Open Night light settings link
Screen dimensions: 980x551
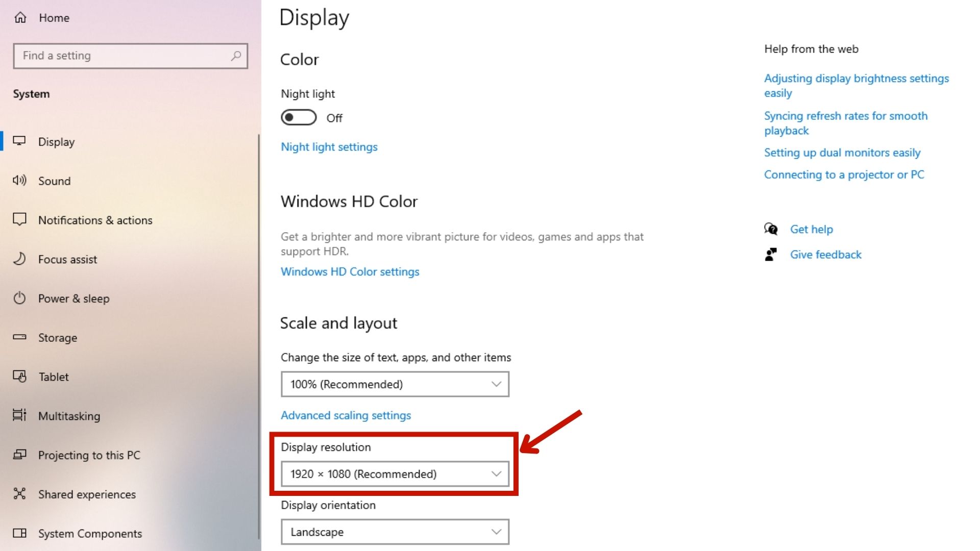pyautogui.click(x=329, y=147)
